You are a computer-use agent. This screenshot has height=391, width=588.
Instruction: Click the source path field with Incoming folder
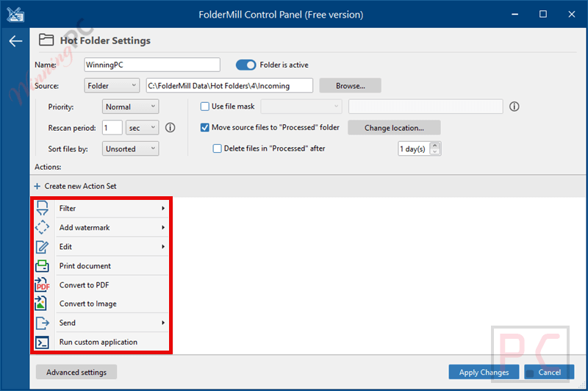tap(229, 86)
